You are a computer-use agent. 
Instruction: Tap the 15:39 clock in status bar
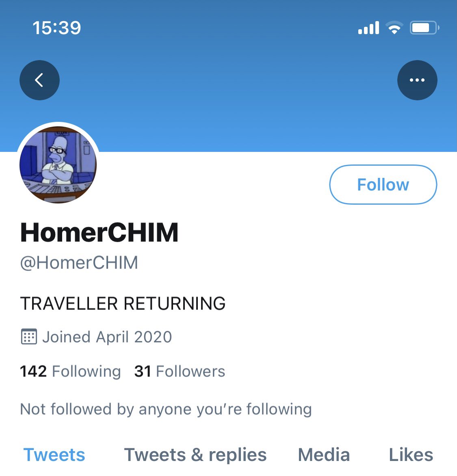point(57,28)
